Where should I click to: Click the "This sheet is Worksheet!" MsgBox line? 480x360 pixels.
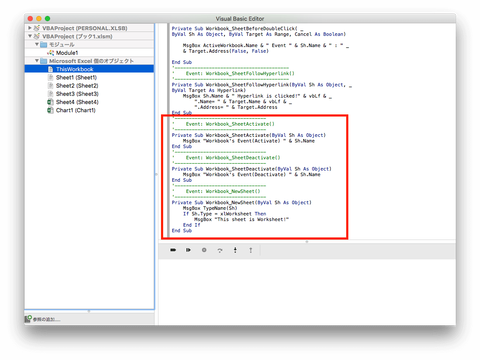242,219
